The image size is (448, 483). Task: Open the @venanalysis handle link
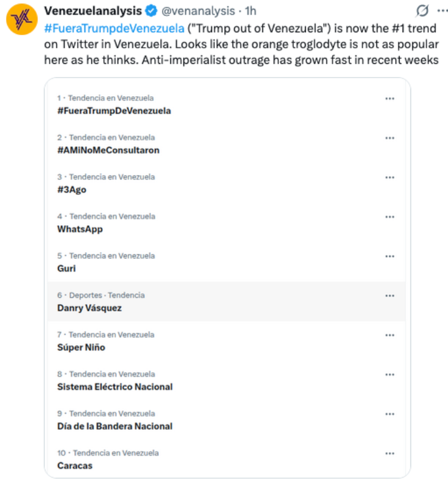(198, 11)
